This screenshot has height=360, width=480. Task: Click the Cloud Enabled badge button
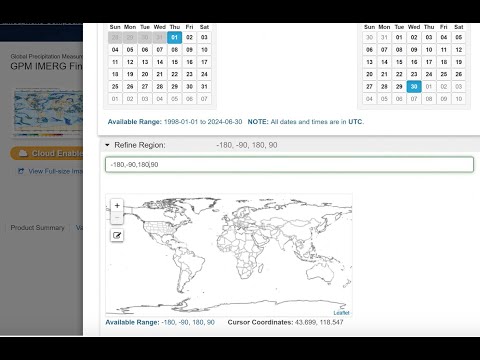pos(47,153)
